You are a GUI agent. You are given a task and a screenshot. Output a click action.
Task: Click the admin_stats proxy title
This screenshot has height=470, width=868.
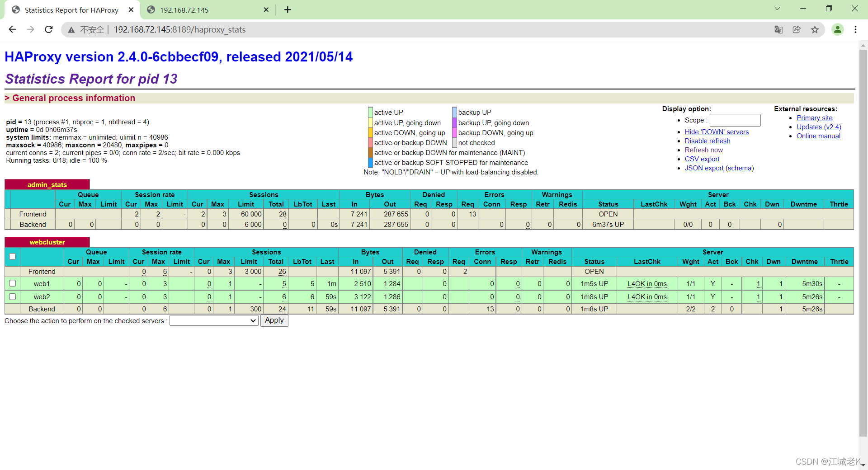(x=47, y=184)
